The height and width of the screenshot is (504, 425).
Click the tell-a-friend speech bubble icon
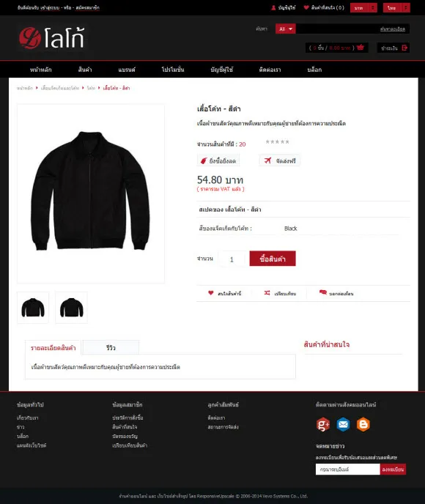click(322, 292)
